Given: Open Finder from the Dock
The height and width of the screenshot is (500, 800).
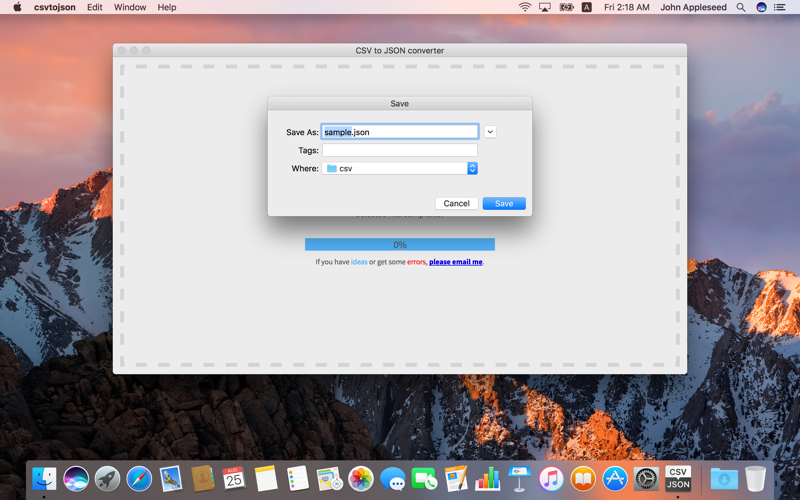Looking at the screenshot, I should (44, 479).
